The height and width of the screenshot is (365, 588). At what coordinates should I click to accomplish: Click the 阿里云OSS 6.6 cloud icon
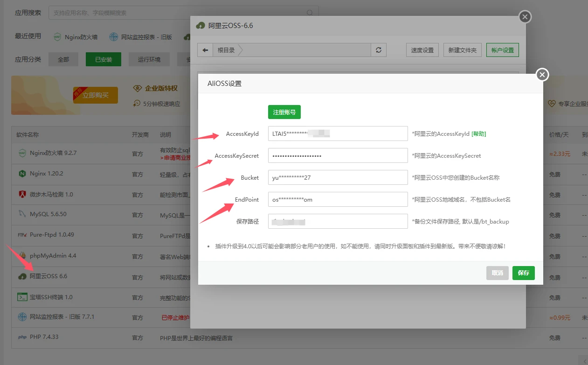22,276
